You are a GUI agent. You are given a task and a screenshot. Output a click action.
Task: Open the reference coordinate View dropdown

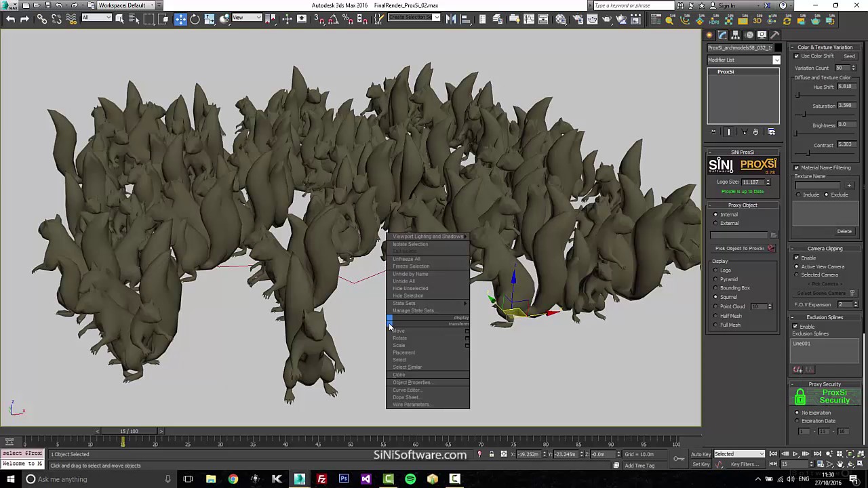click(x=247, y=18)
